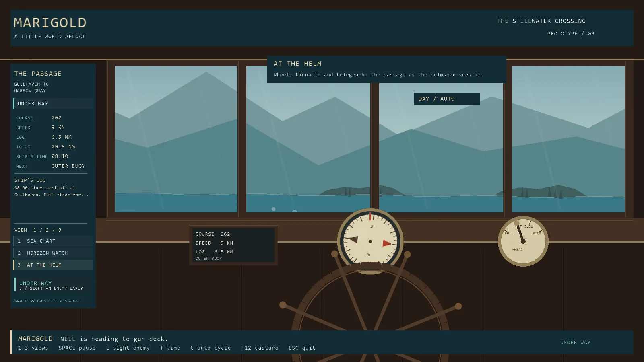
Task: Click 'NELL is heading to gun deck' message
Action: click(114, 339)
